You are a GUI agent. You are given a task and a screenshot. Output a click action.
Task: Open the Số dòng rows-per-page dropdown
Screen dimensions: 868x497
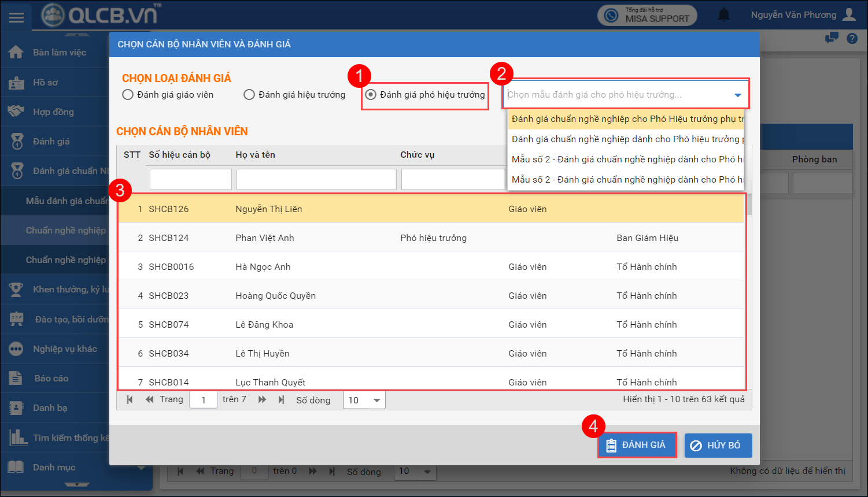364,400
